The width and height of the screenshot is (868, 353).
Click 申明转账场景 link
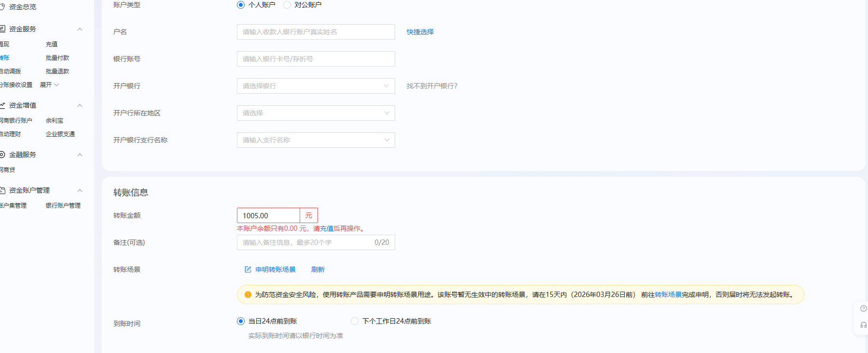click(x=276, y=269)
